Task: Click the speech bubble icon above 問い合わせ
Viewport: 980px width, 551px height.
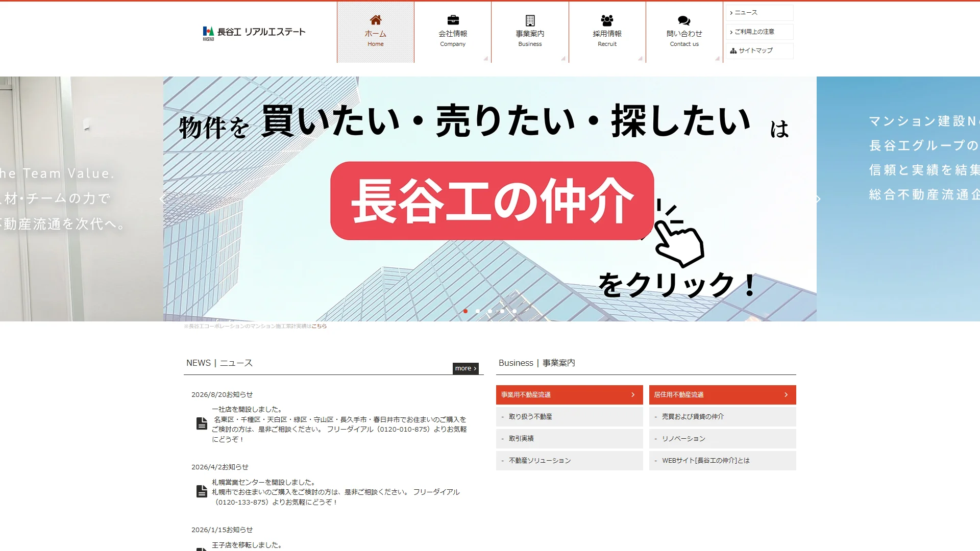Action: click(x=684, y=20)
